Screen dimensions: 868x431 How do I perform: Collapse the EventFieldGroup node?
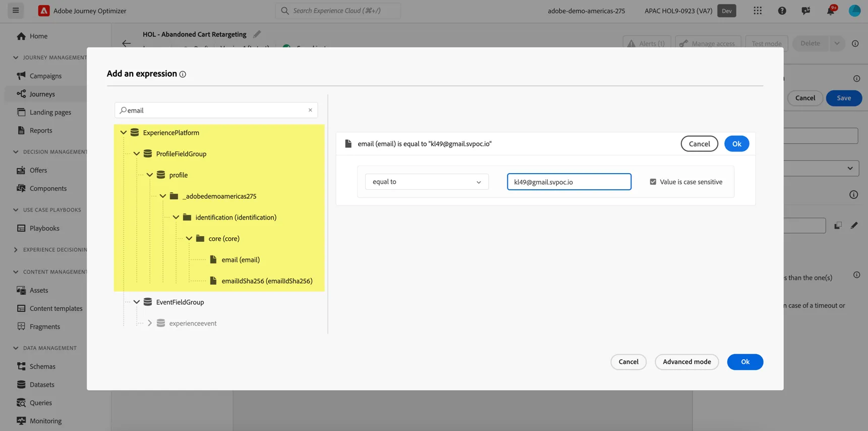coord(137,302)
